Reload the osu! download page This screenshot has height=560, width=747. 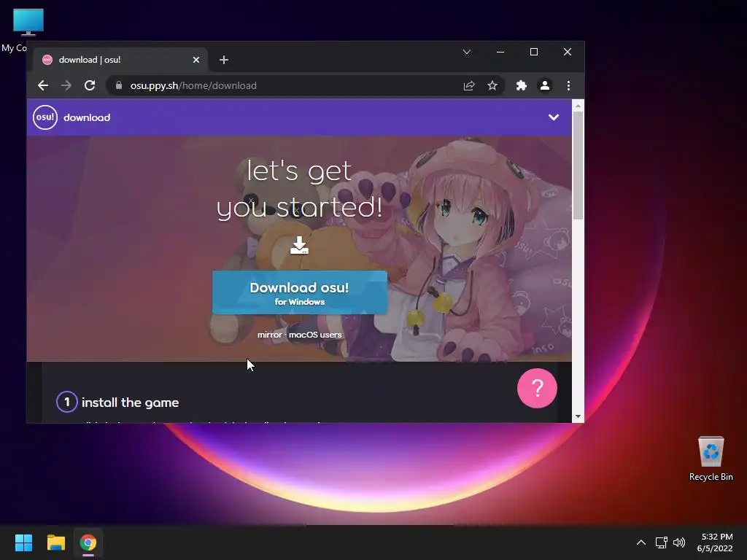pyautogui.click(x=90, y=86)
